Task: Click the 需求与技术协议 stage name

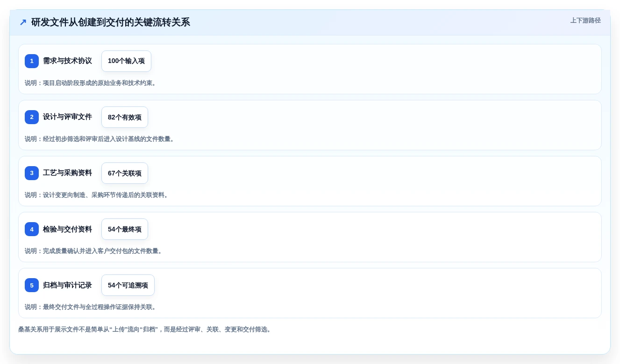Action: click(67, 61)
